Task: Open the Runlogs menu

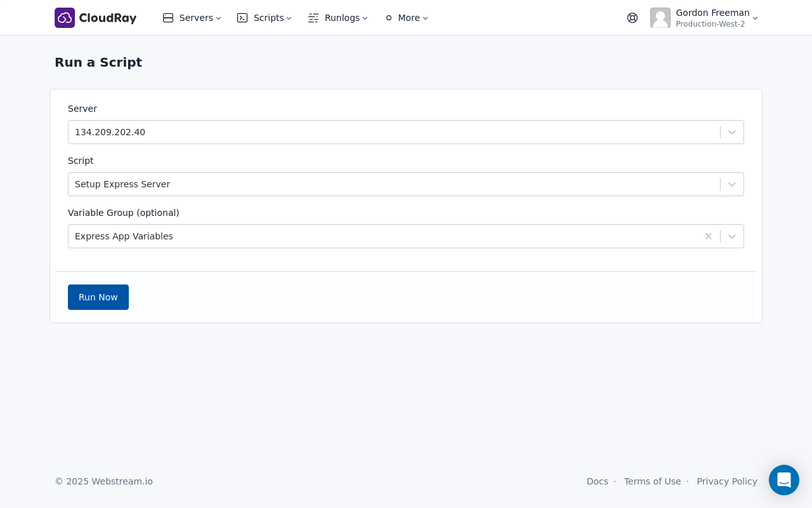Action: tap(342, 18)
